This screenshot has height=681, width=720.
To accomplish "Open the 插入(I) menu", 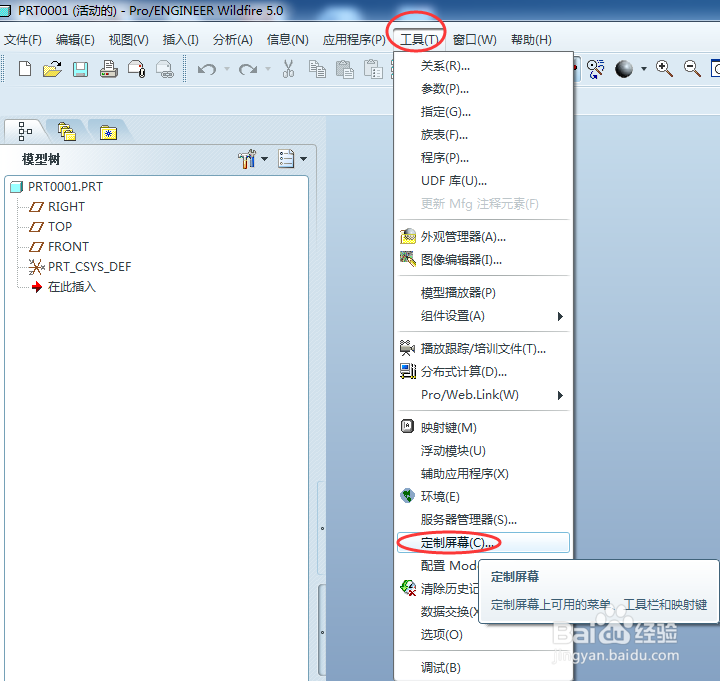I will pos(180,40).
